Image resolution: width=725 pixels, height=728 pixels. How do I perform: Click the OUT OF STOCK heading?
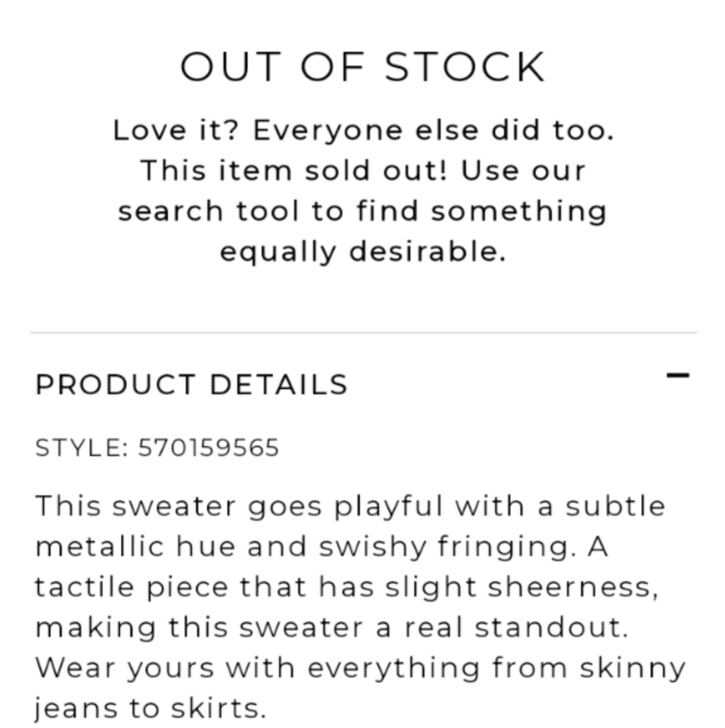(362, 67)
